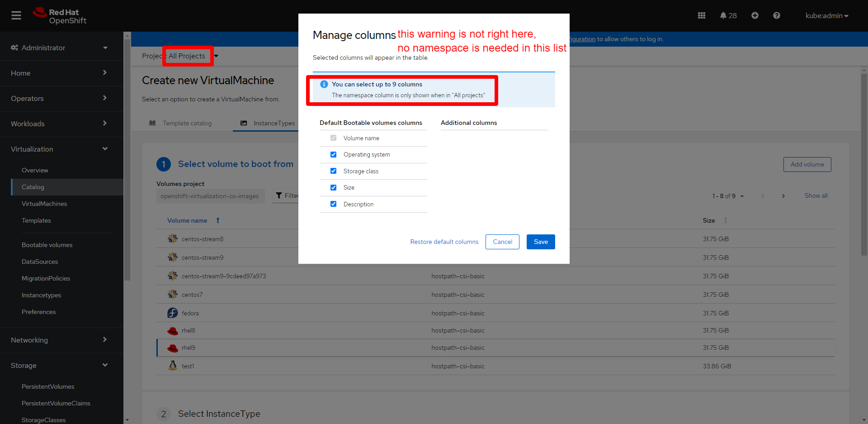Click the info icon in the column alert
868x424 pixels.
pyautogui.click(x=324, y=84)
